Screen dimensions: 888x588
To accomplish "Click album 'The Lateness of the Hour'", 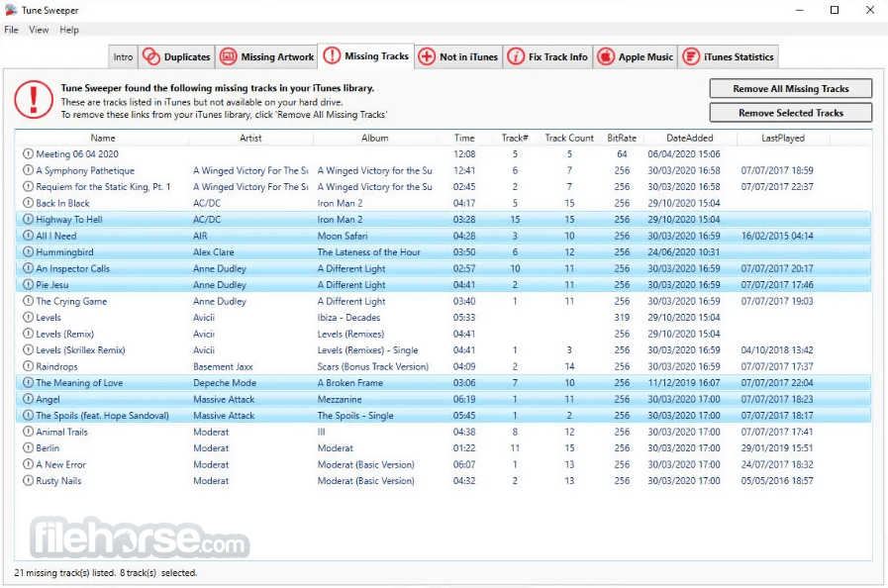I will coord(368,251).
